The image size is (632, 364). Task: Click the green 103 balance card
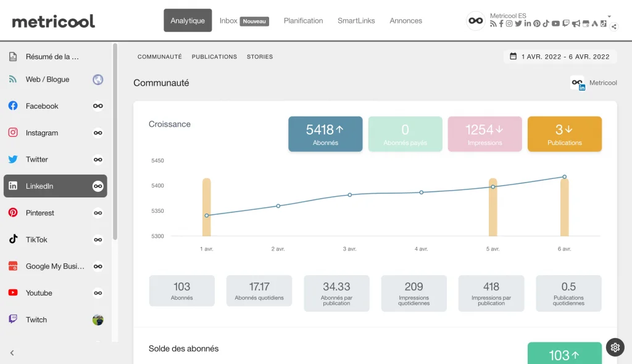564,354
